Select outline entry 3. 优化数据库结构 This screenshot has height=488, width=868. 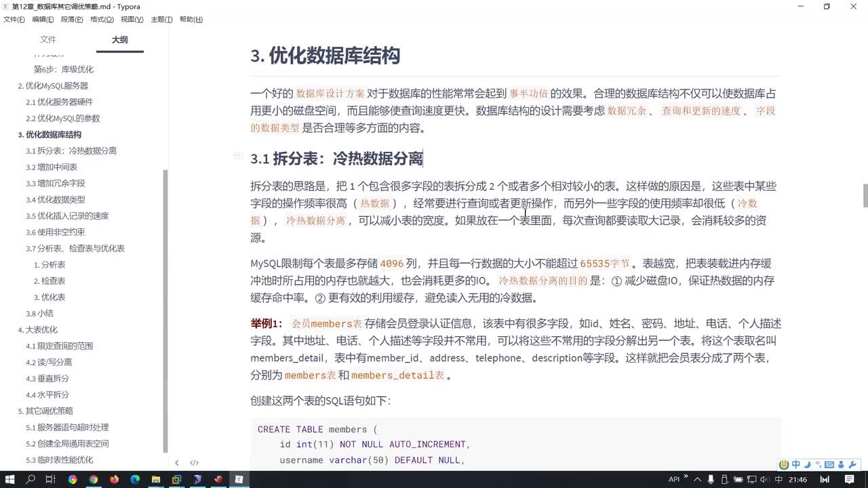(x=50, y=134)
